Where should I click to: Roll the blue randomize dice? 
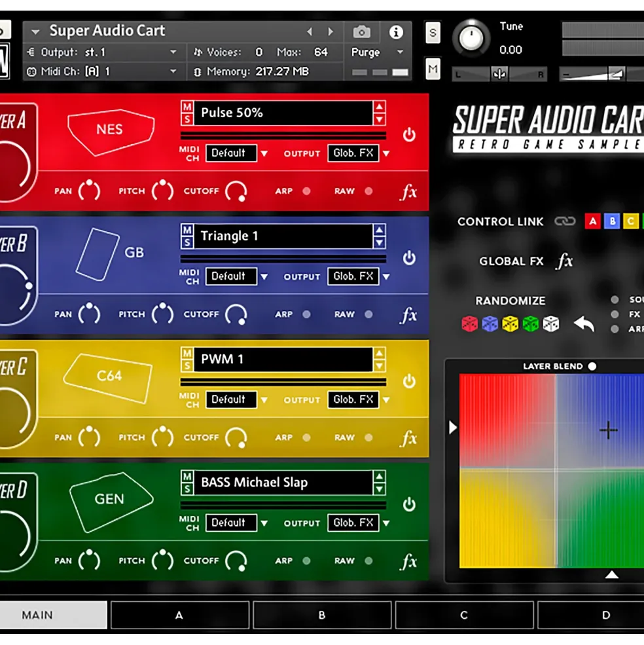point(490,324)
